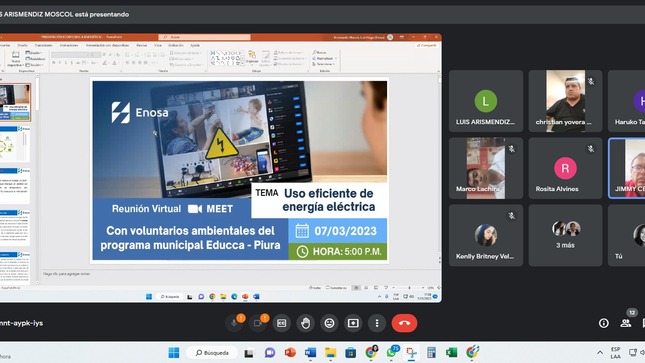Click the red leave call button
Screen dimensions: 645x363
404,323
